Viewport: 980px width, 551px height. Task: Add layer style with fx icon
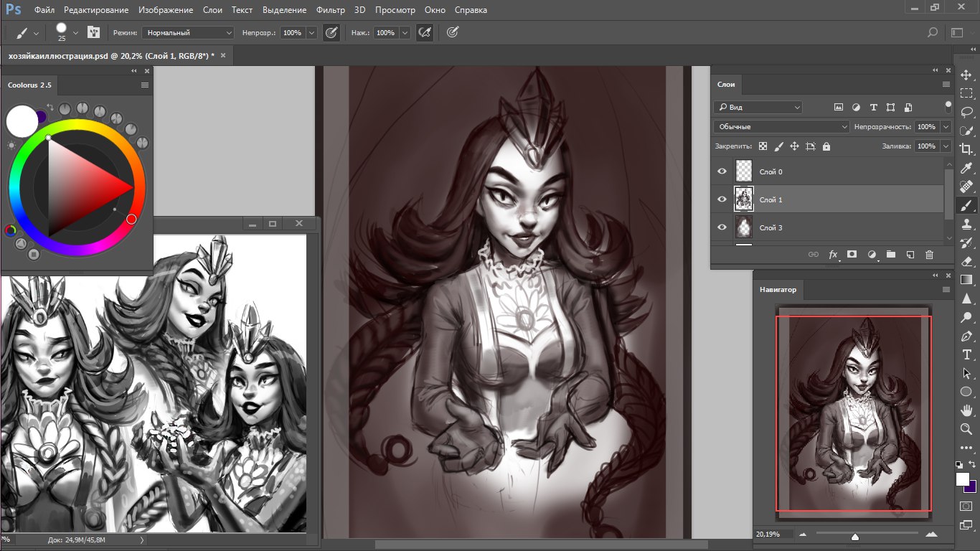point(833,255)
